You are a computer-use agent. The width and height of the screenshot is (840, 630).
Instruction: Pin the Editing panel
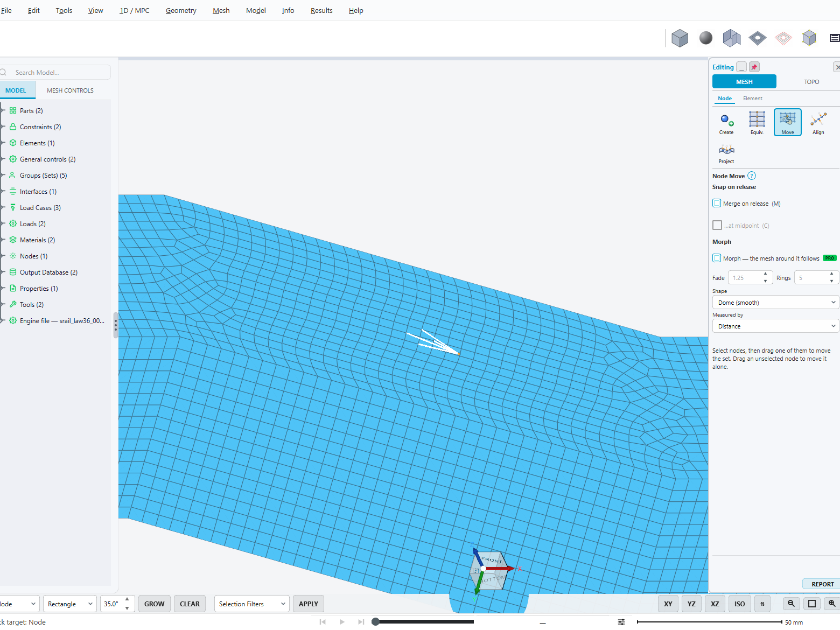coord(754,67)
